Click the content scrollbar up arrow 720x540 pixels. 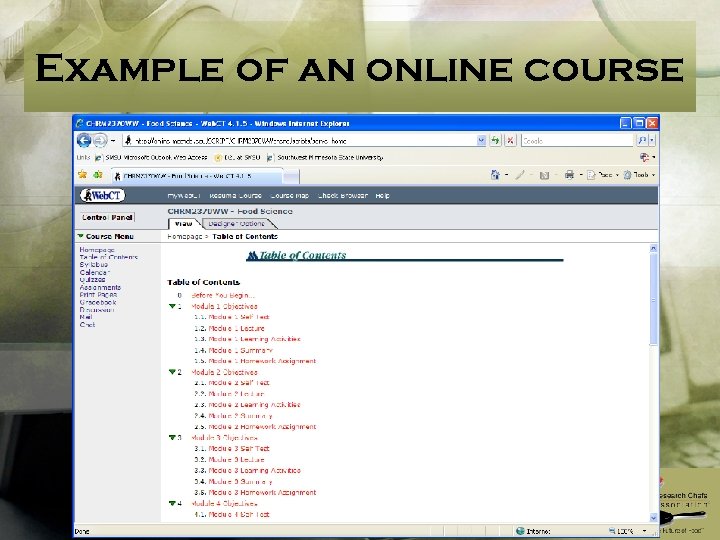pyautogui.click(x=653, y=248)
